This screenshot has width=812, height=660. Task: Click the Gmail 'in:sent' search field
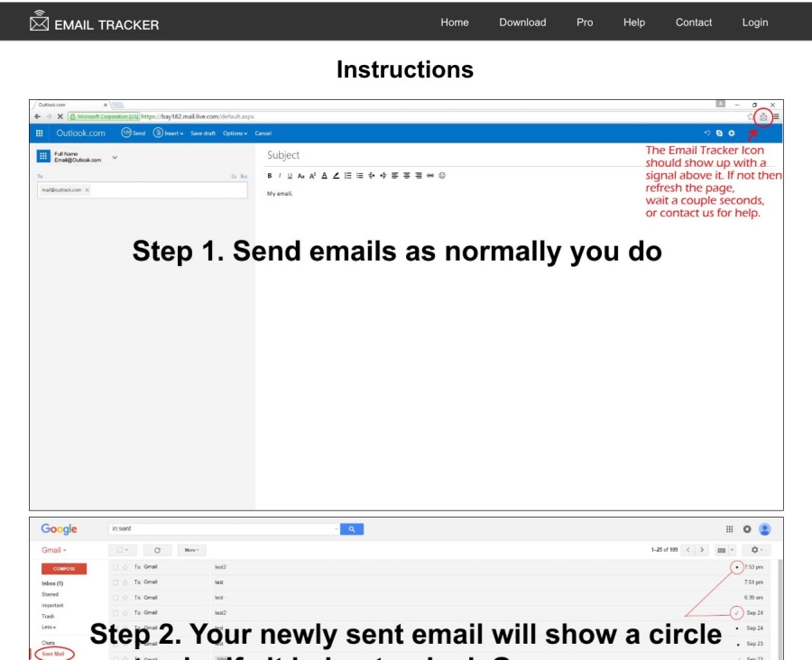coord(224,529)
